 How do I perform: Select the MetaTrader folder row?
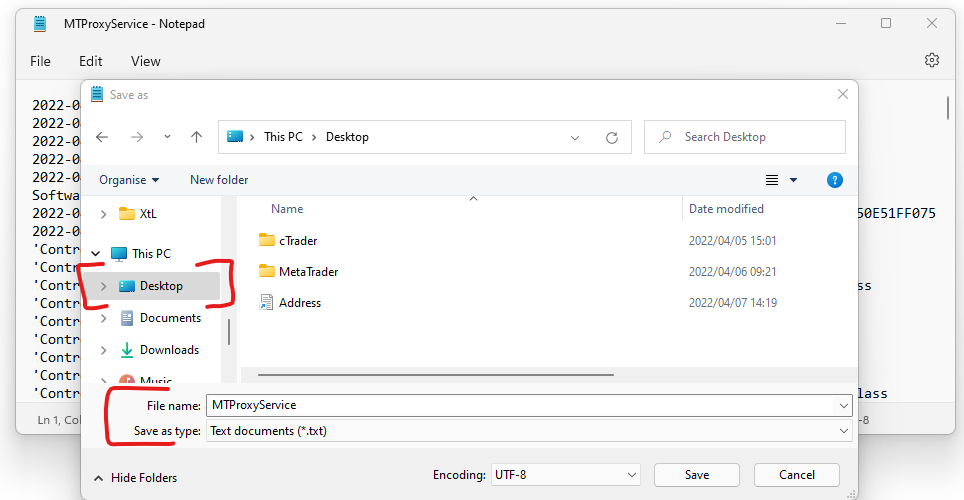coord(308,271)
